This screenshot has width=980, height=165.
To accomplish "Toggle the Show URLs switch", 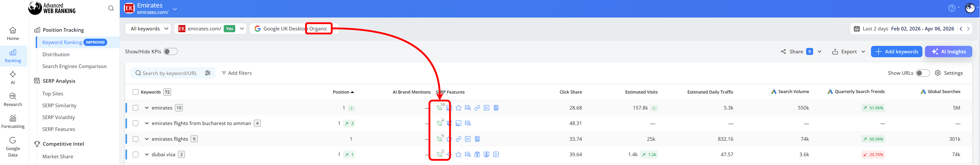I will pos(923,73).
